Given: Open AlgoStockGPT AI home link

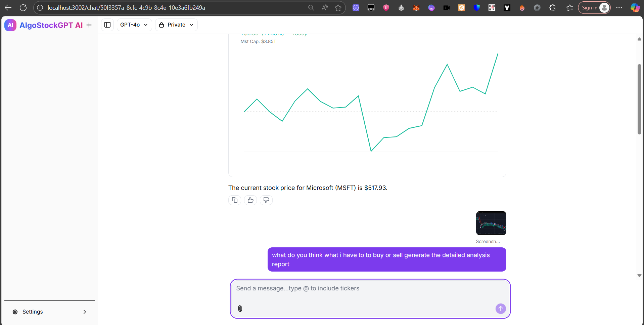Looking at the screenshot, I should coord(51,25).
